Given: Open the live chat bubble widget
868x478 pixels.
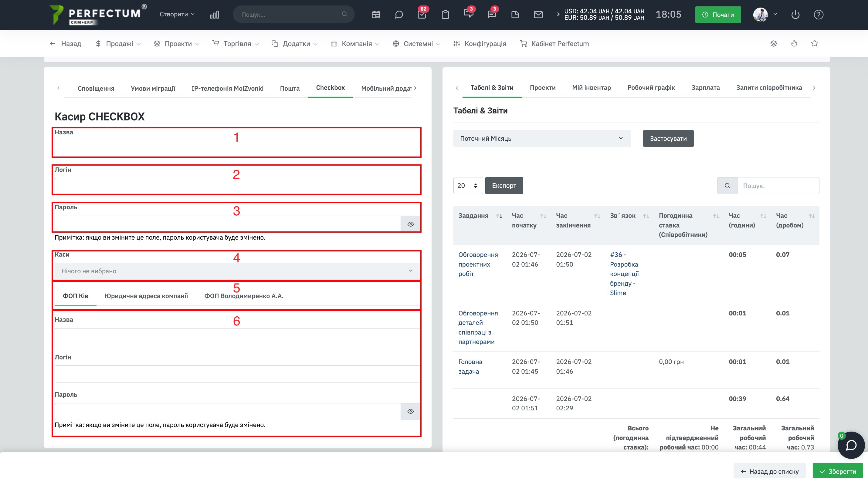Looking at the screenshot, I should (x=851, y=445).
